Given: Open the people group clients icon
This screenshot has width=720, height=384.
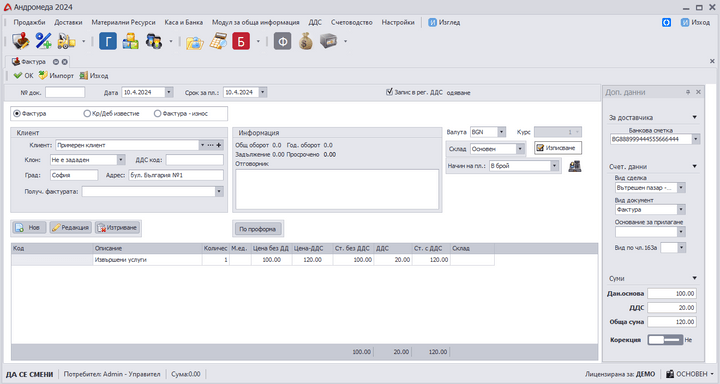Looking at the screenshot, I should coord(154,41).
